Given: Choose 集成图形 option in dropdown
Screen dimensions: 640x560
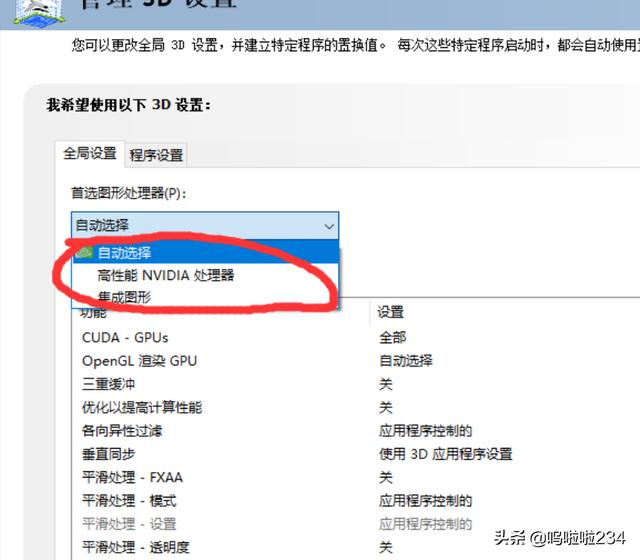Looking at the screenshot, I should 206,297.
